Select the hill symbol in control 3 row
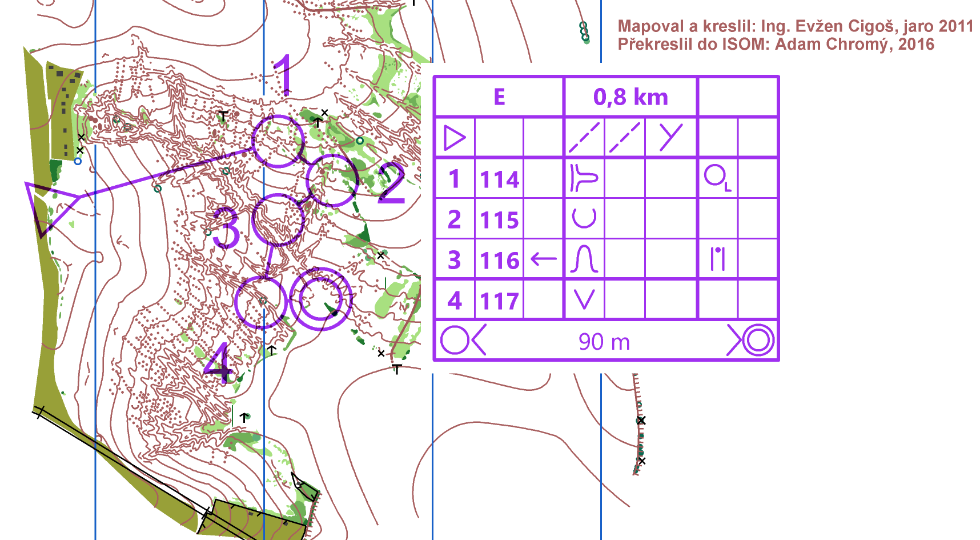 584,259
